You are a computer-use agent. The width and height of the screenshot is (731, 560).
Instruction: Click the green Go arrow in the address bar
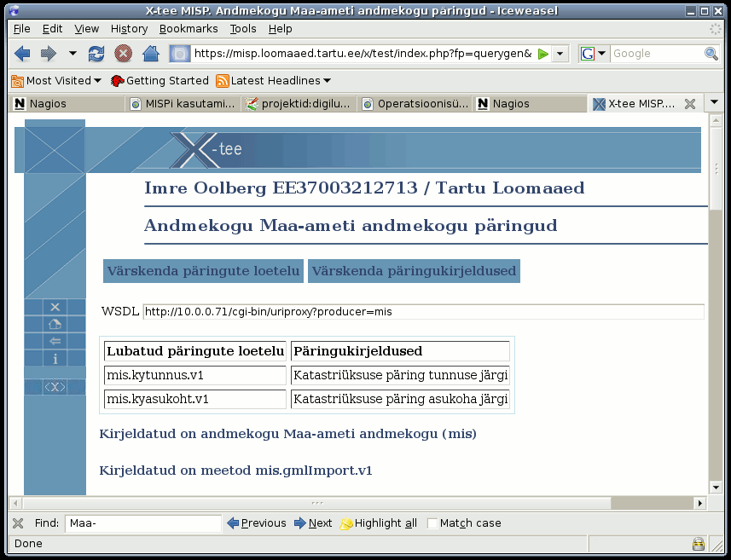(x=542, y=54)
